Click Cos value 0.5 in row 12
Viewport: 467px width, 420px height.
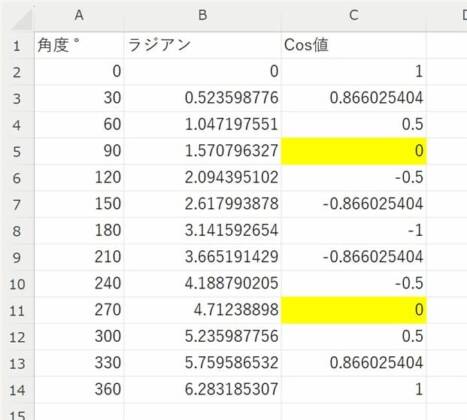354,337
